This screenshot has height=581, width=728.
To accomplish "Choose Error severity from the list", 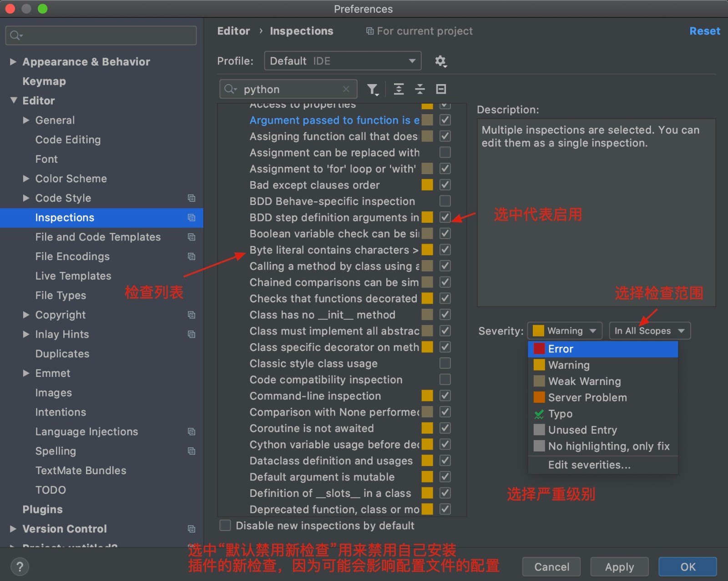I will pyautogui.click(x=603, y=349).
